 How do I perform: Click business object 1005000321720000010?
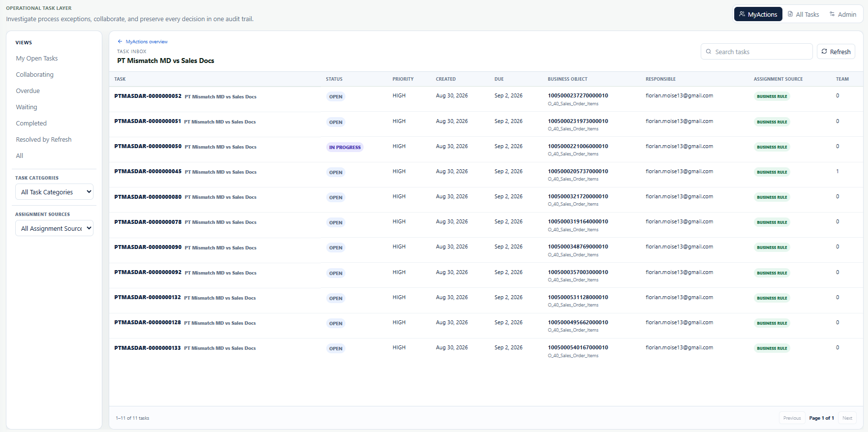578,196
